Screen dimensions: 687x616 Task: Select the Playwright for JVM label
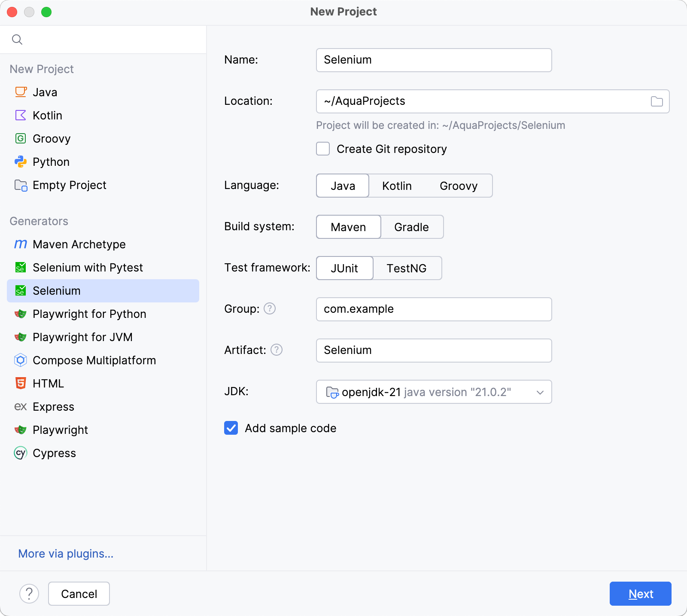coord(82,337)
